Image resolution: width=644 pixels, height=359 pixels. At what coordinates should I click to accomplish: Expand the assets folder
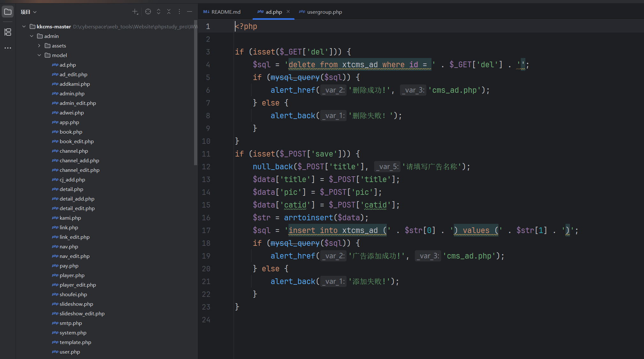click(39, 46)
